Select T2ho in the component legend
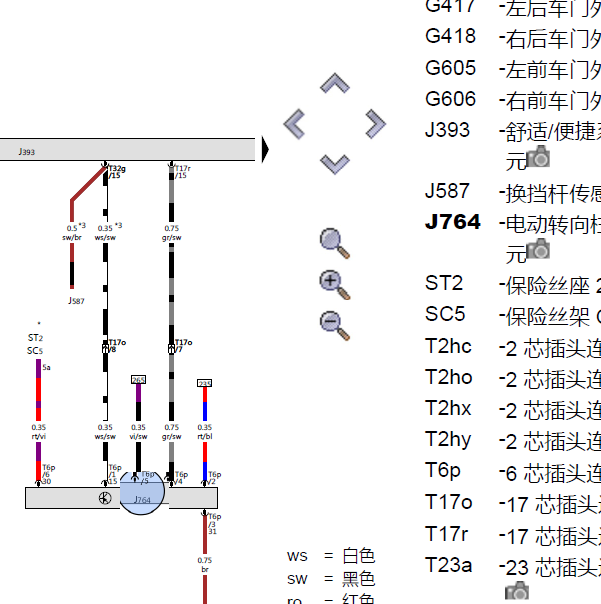The image size is (601, 604). click(512, 379)
